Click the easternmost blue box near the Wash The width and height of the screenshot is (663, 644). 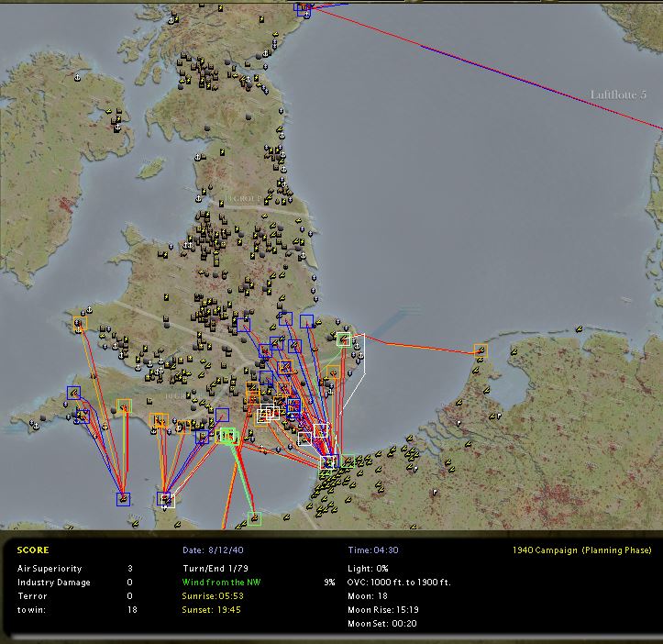tap(307, 322)
